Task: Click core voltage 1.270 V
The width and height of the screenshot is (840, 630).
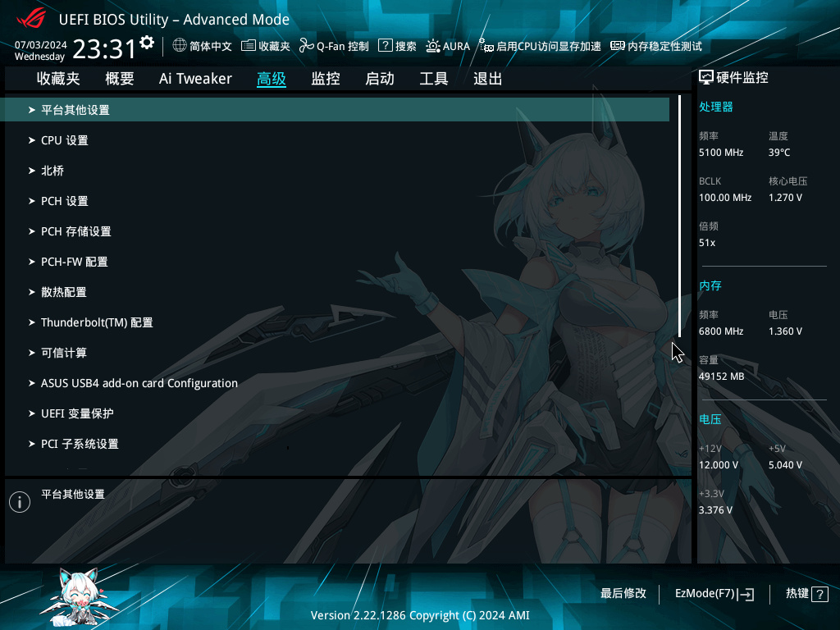Action: click(x=785, y=198)
